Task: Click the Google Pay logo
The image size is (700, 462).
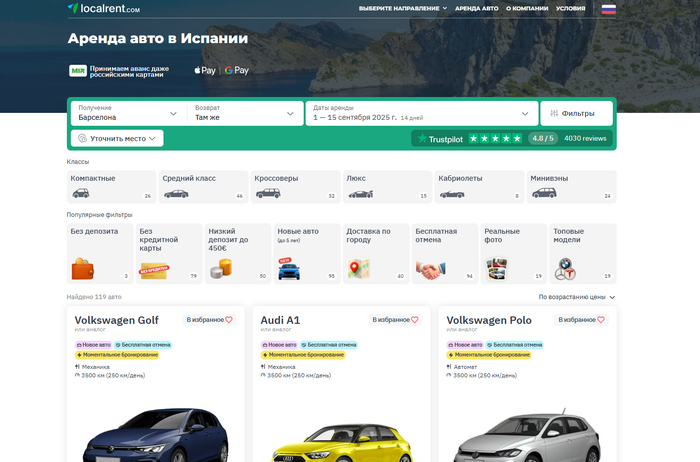Action: pos(237,71)
